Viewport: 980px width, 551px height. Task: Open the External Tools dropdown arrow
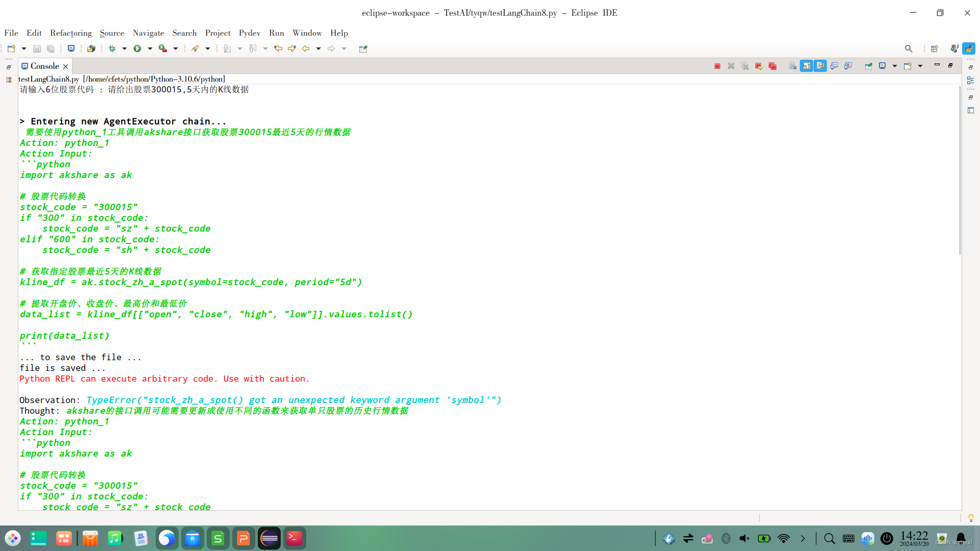click(175, 48)
